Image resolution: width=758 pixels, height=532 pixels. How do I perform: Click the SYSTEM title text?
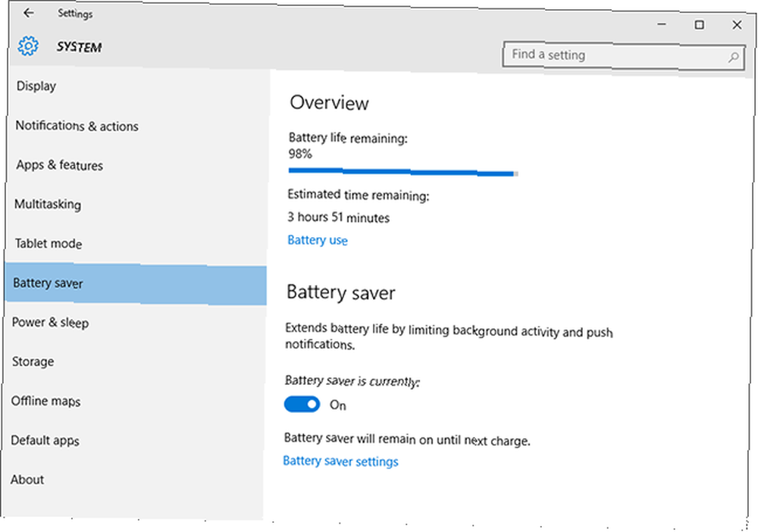(x=80, y=47)
